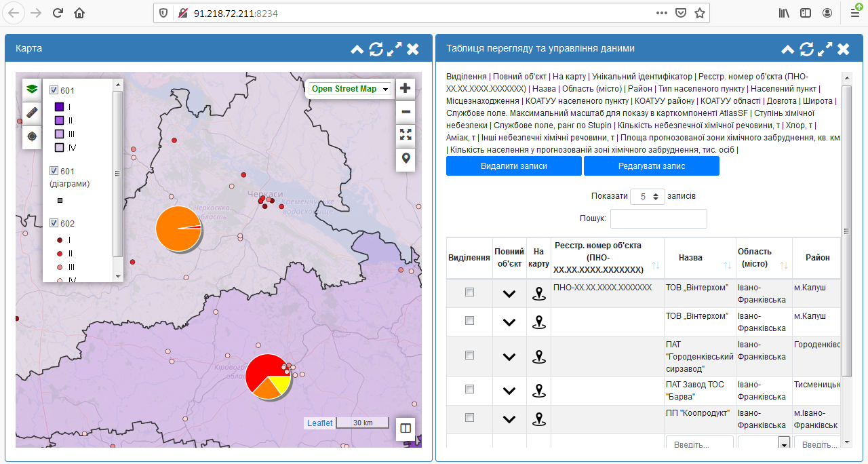
Task: Open the map layers control icon
Action: click(x=31, y=89)
